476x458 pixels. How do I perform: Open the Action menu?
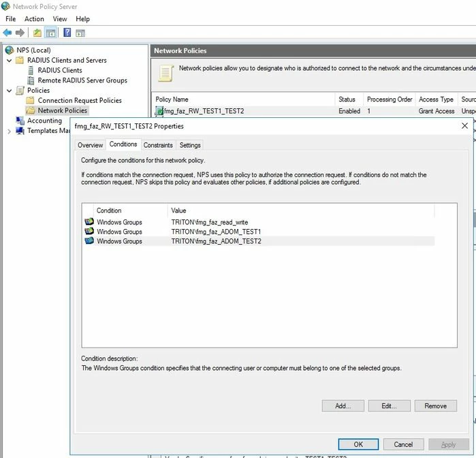coord(34,19)
